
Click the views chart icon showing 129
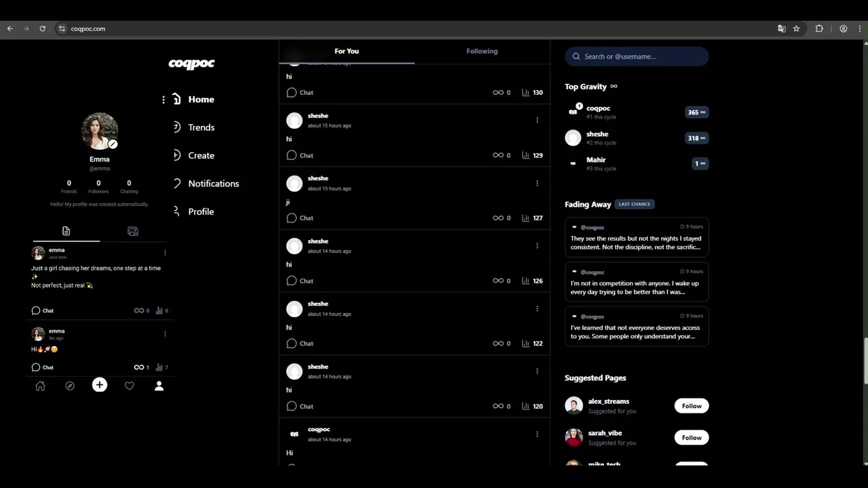(526, 155)
